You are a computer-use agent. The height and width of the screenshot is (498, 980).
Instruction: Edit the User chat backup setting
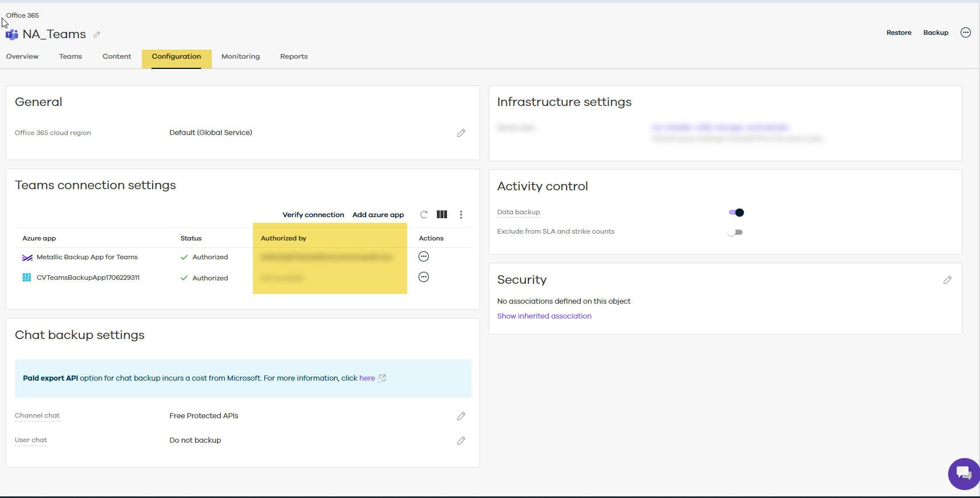(461, 440)
